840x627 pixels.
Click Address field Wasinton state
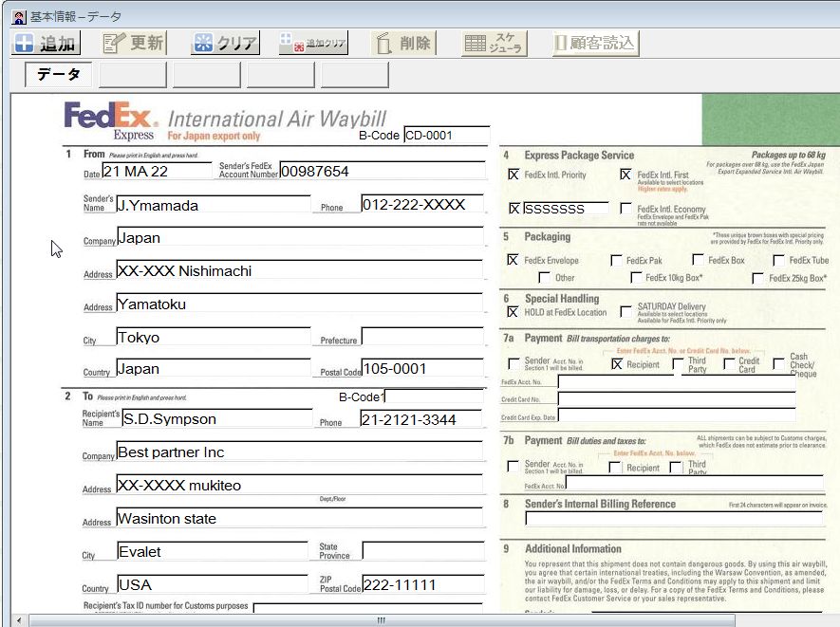coord(300,518)
